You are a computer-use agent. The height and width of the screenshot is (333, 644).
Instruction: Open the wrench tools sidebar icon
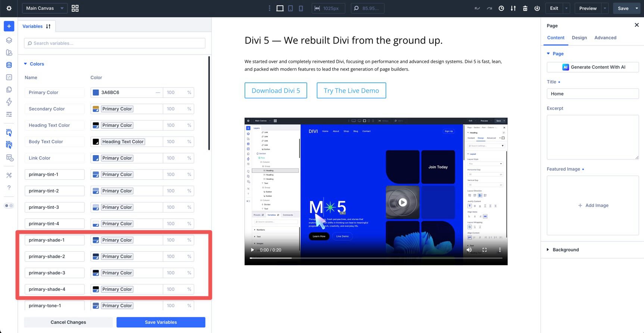coord(9,175)
